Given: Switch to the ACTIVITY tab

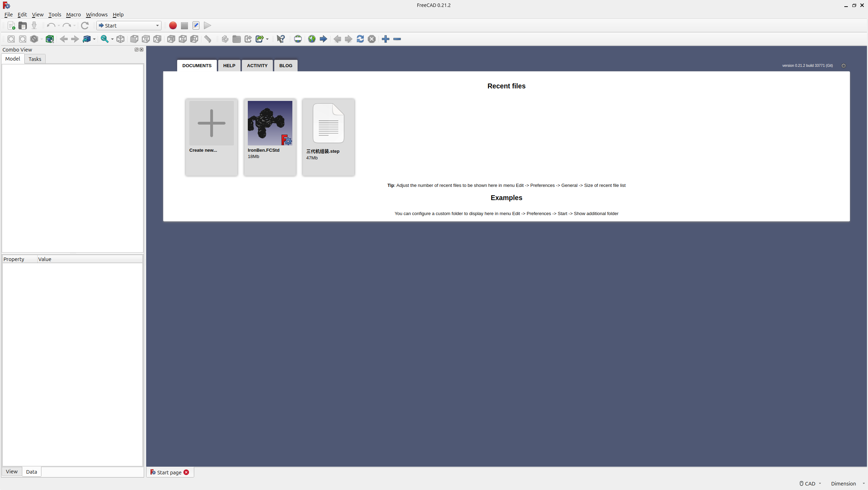Looking at the screenshot, I should pos(257,65).
